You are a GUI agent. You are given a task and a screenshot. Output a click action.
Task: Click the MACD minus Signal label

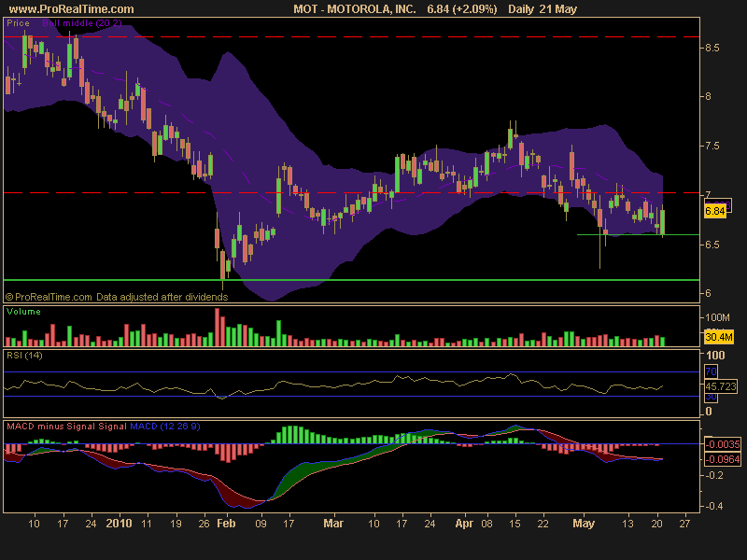click(x=51, y=427)
